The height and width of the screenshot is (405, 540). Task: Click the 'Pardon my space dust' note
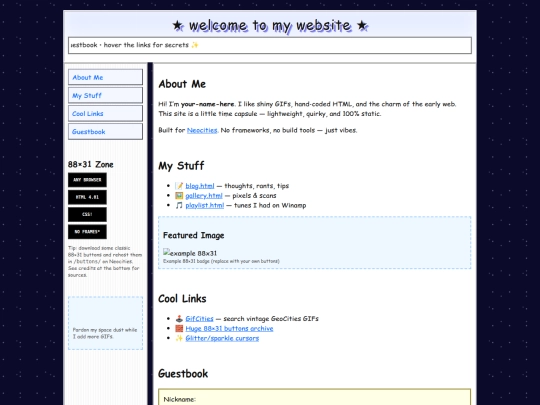(x=105, y=333)
